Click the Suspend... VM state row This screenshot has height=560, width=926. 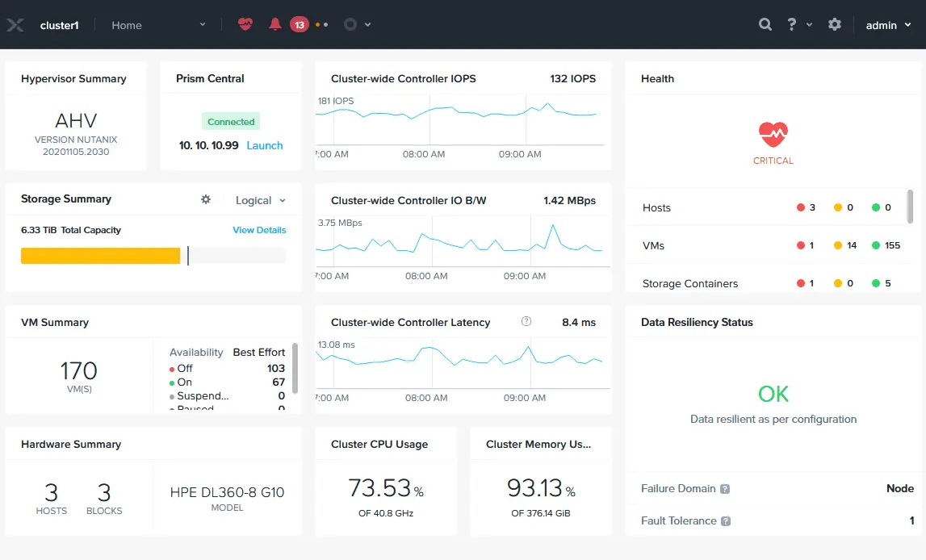click(228, 396)
